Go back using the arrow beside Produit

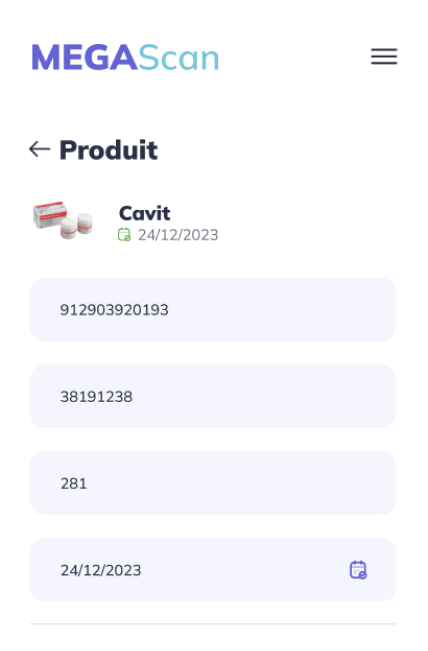(40, 149)
